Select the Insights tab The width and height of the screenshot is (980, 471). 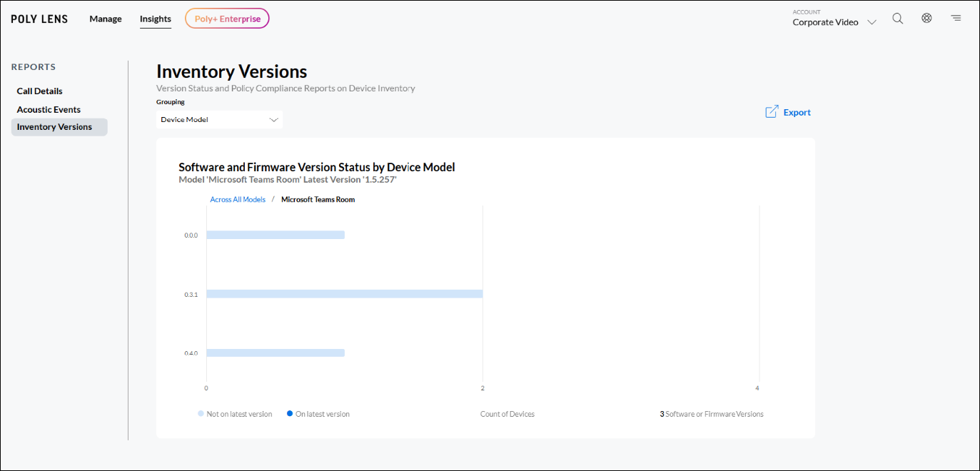(x=156, y=19)
